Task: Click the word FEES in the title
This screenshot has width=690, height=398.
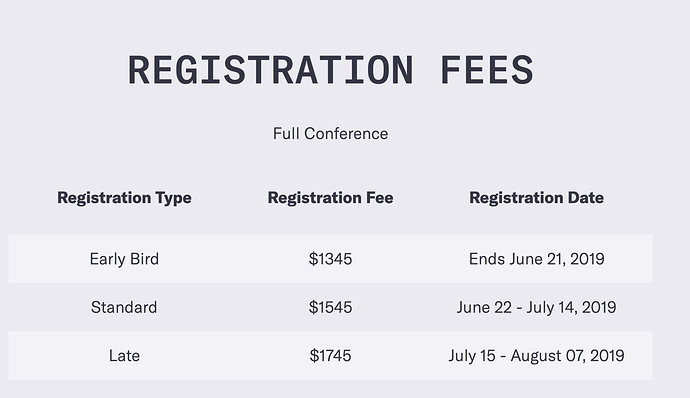Action: (x=487, y=70)
